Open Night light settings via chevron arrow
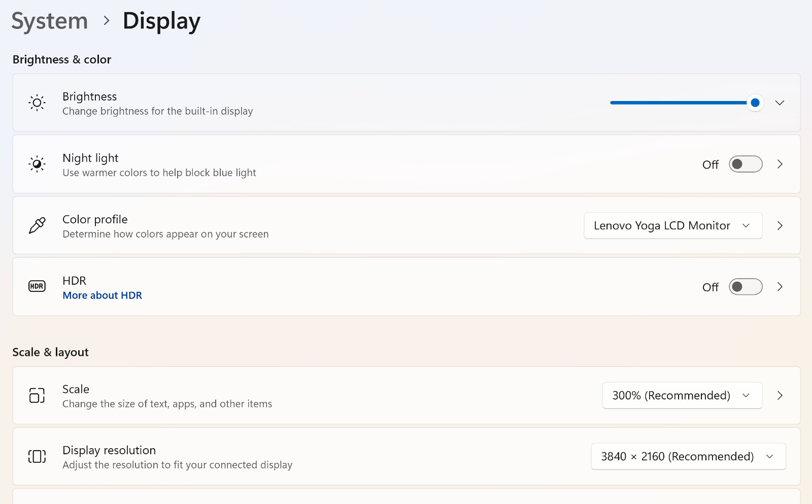This screenshot has height=504, width=812. coord(780,164)
